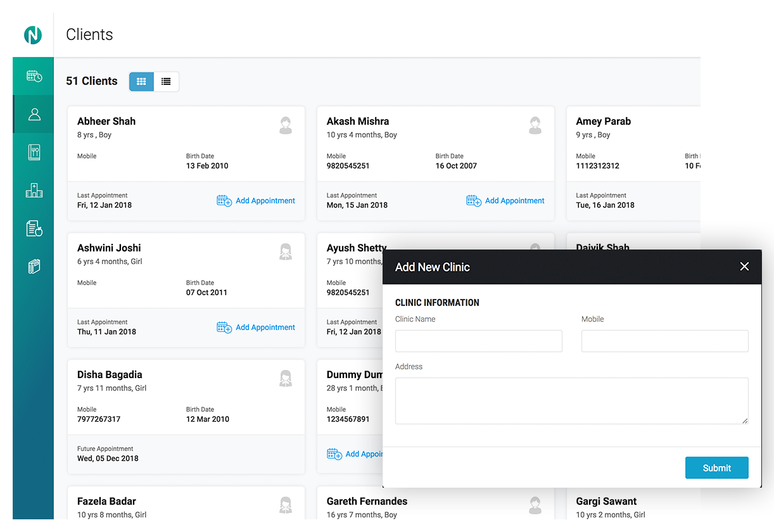The height and width of the screenshot is (532, 774).
Task: Switch to list view of clients
Action: [166, 82]
